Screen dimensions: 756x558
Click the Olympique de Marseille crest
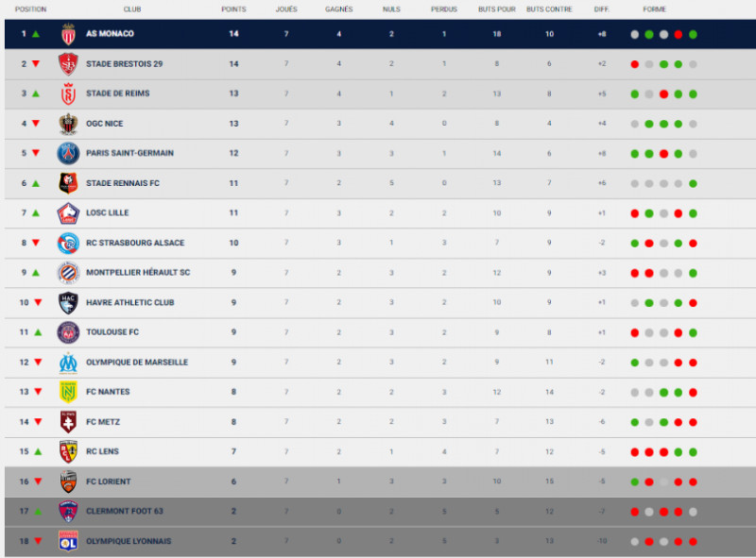point(68,363)
